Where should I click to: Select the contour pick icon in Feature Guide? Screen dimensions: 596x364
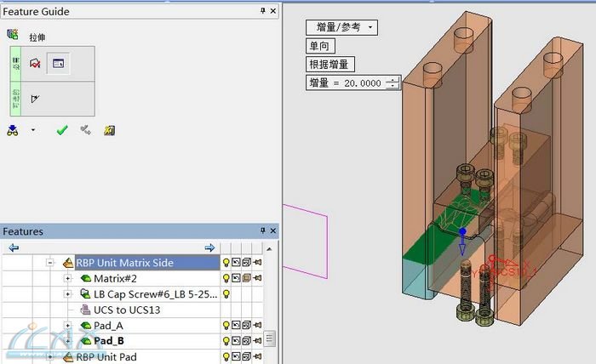(x=36, y=64)
